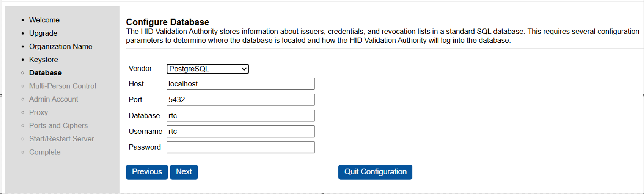Navigate to Organization Name step
644x194 pixels.
click(x=61, y=47)
